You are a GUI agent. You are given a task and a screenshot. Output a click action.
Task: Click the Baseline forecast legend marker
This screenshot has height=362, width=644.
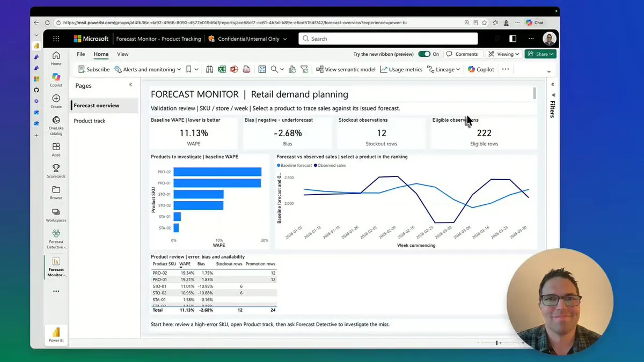(x=279, y=166)
